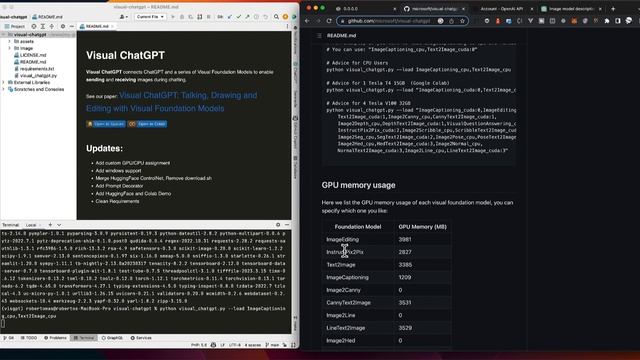This screenshot has width=640, height=360.
Task: Expand the assets folder
Action: pos(9,41)
